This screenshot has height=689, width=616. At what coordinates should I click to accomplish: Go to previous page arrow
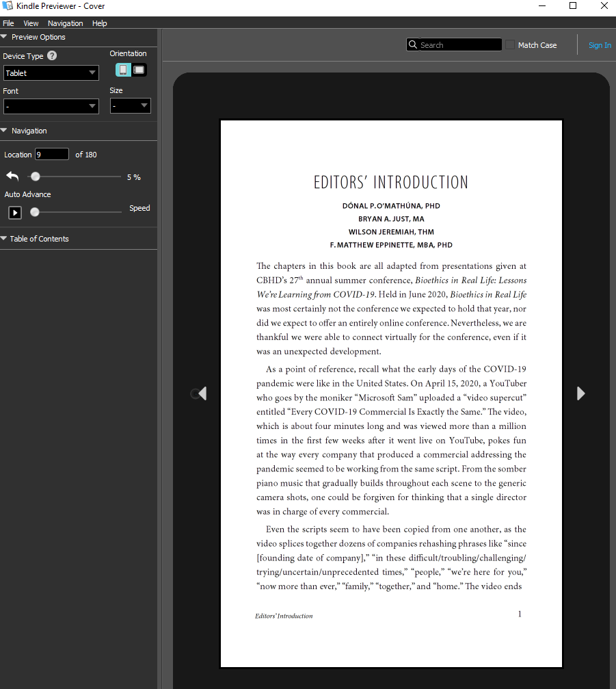[202, 393]
